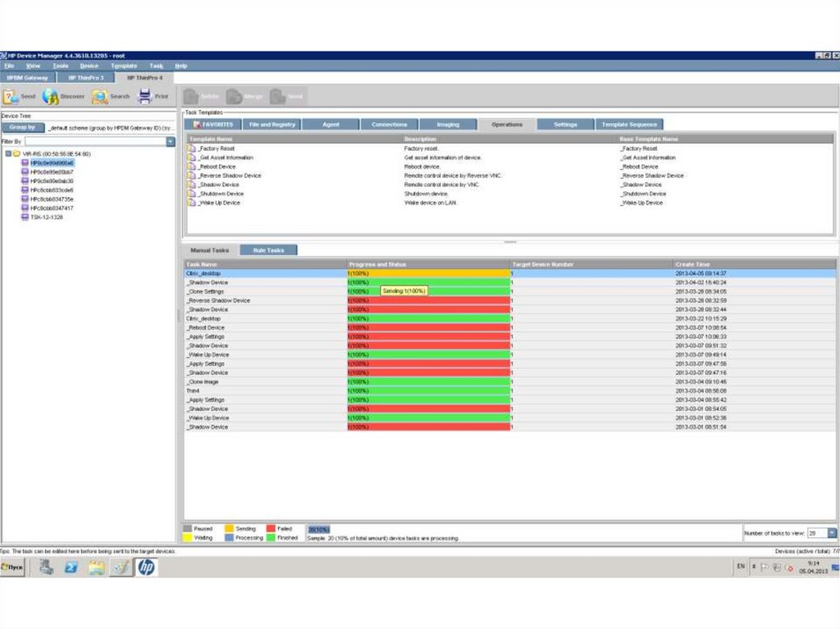Click the Start button on taskbar
This screenshot has height=629, width=840.
tap(12, 567)
